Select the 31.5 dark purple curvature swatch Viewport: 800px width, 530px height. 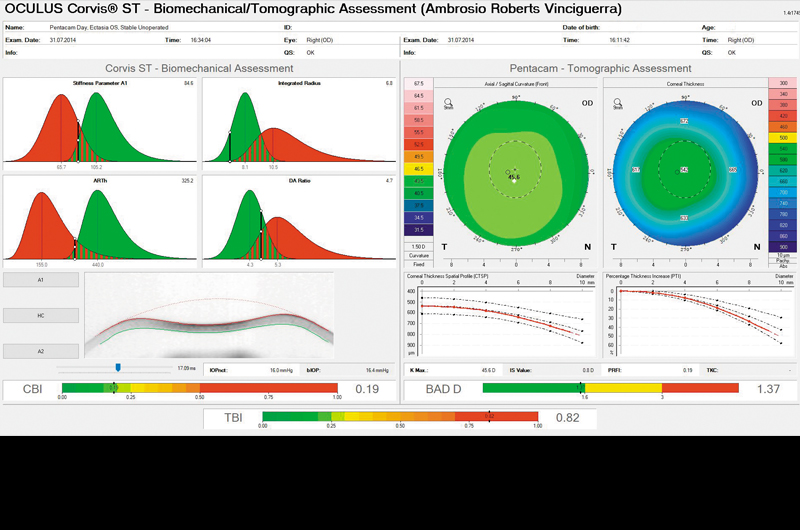coord(418,230)
